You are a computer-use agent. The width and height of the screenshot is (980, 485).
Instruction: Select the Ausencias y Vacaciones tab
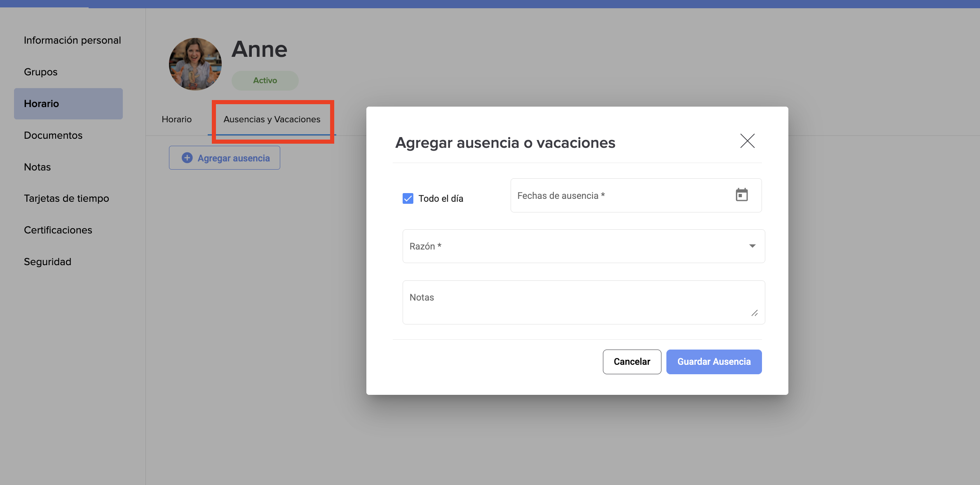click(272, 119)
